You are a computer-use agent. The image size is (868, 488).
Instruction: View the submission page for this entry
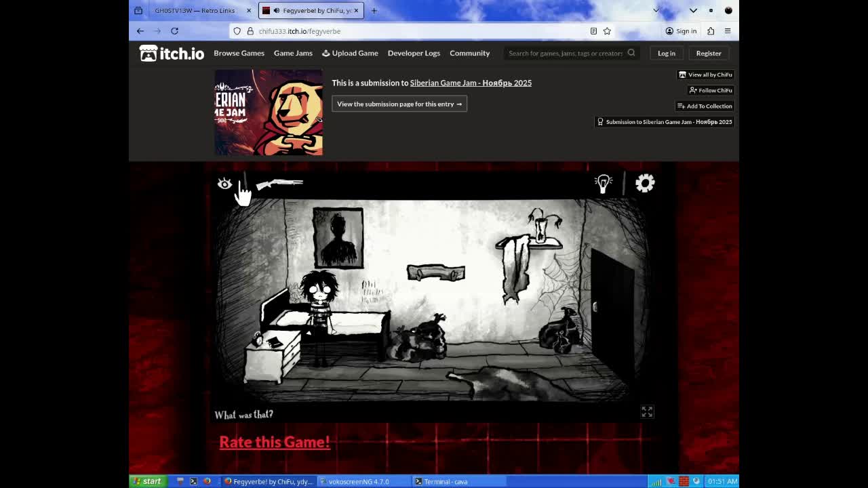(399, 104)
